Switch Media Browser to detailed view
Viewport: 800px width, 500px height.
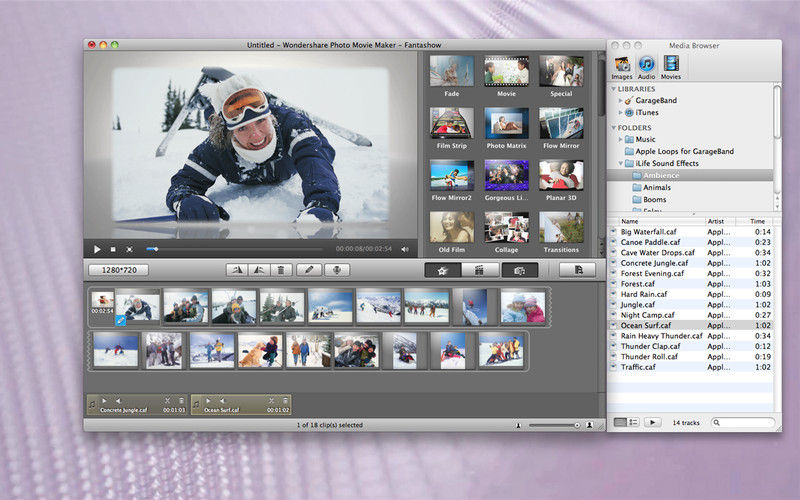(x=633, y=422)
